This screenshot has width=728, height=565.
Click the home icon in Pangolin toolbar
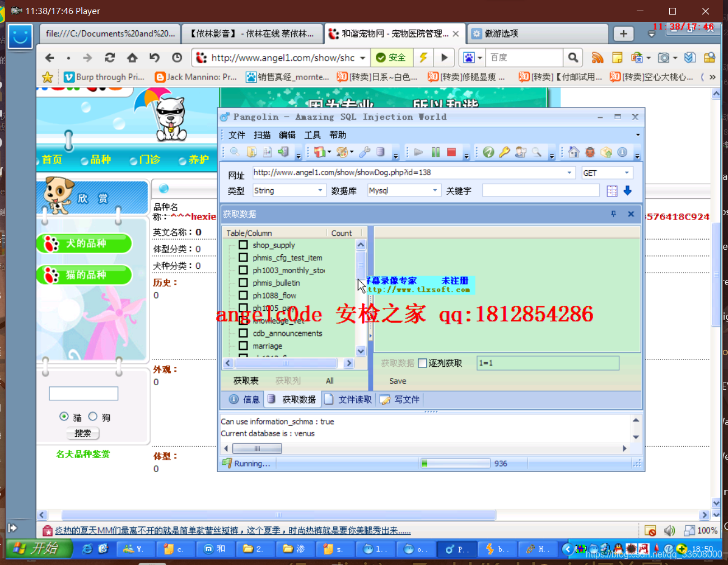point(573,152)
